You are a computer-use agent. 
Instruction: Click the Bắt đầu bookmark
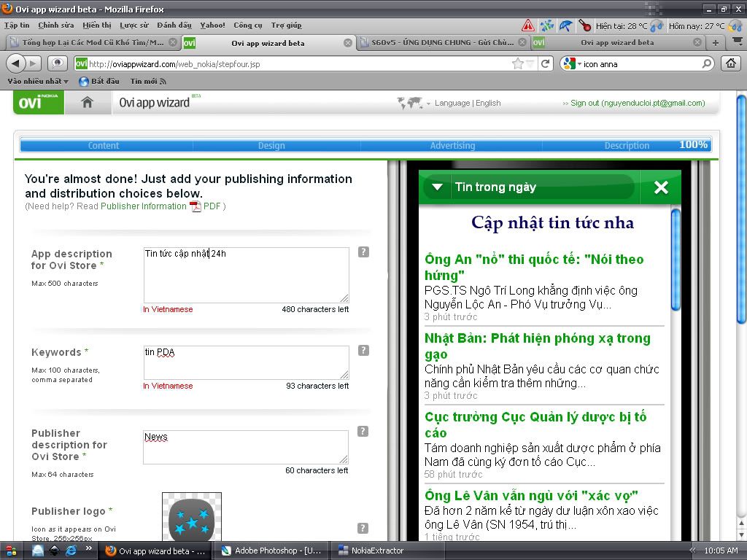(x=99, y=82)
